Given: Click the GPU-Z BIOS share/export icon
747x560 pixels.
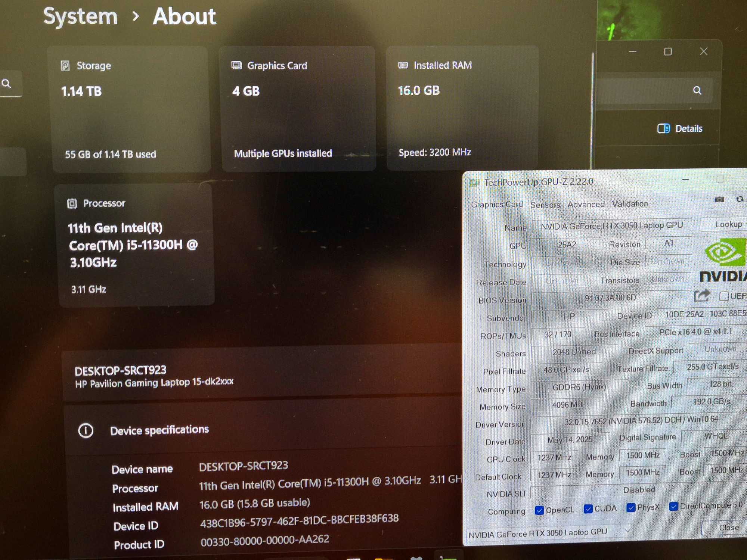Looking at the screenshot, I should coord(702,296).
